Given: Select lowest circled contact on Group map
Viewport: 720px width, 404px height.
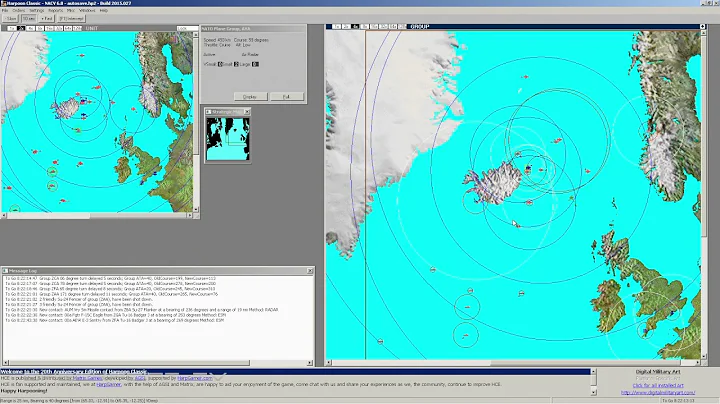Looking at the screenshot, I should 466,336.
